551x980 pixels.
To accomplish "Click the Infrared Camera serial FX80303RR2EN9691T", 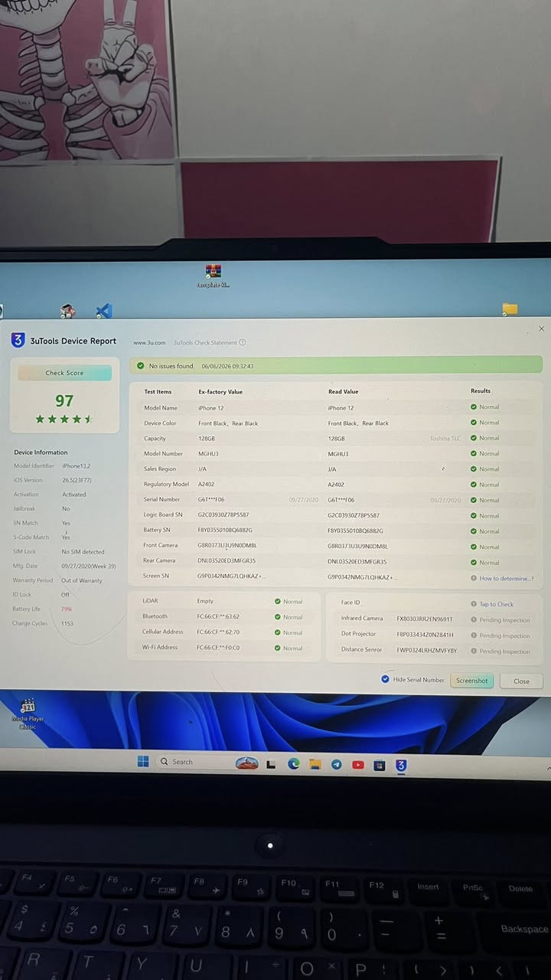I will tap(425, 619).
